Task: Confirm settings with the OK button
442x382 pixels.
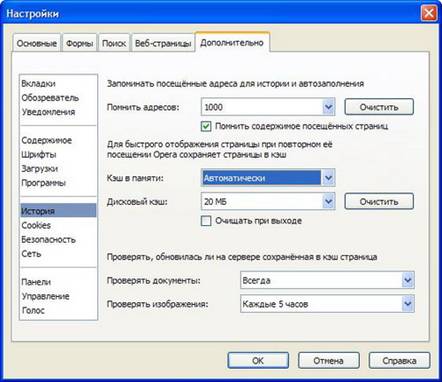Action: point(258,361)
